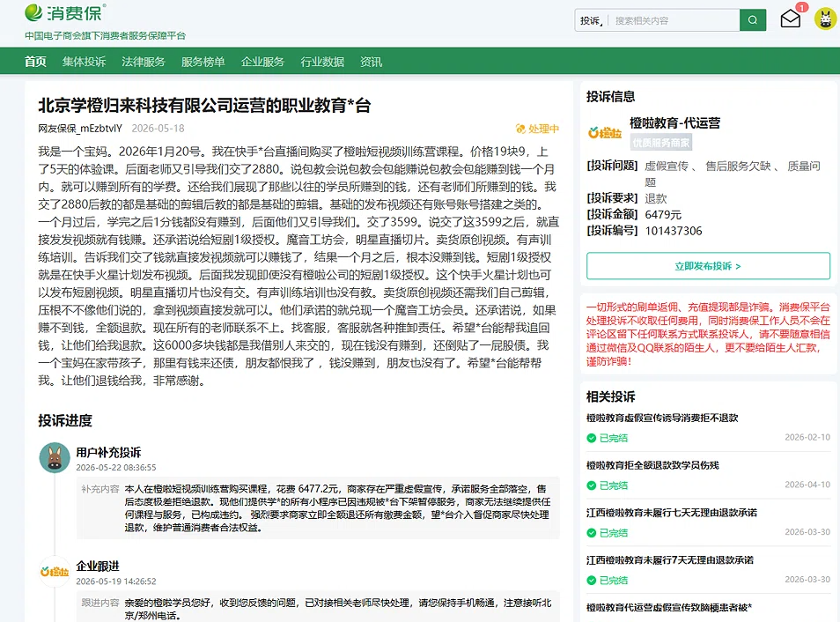Screen dimensions: 840x622
Task: Open the 企业服务 nav item
Action: [x=262, y=62]
